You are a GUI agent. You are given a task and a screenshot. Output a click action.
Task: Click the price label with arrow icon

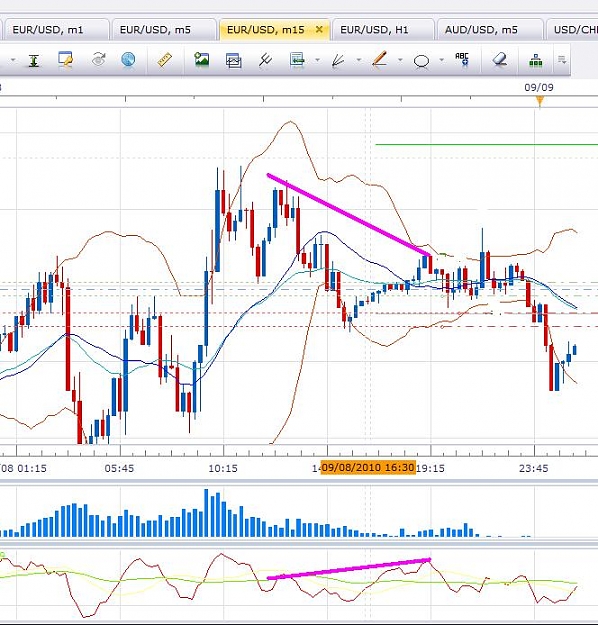pyautogui.click(x=297, y=60)
